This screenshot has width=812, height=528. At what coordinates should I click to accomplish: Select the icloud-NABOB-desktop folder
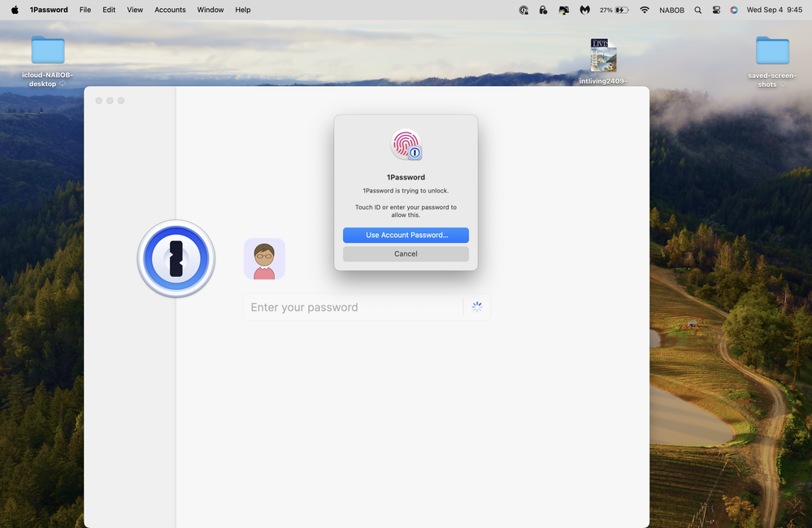(x=48, y=50)
